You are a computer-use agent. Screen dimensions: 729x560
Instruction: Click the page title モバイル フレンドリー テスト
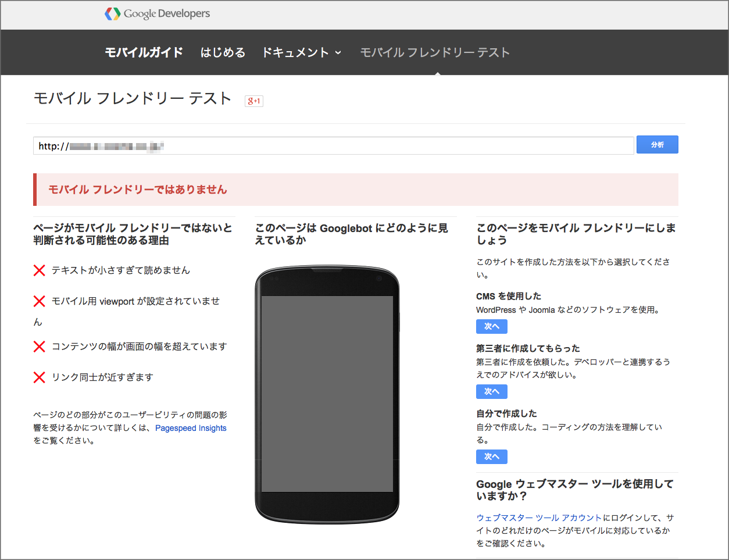click(x=133, y=98)
